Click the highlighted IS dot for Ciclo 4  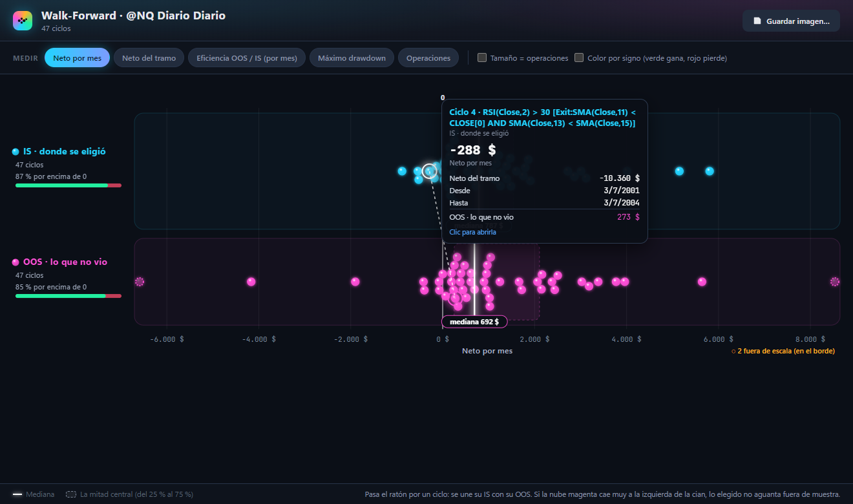pyautogui.click(x=430, y=171)
